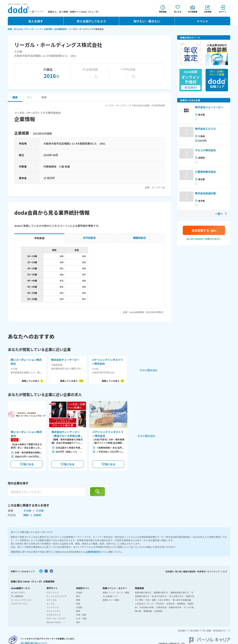
Task: Open 転職イベント・セミナー情報 footer link
Action: click(x=116, y=593)
